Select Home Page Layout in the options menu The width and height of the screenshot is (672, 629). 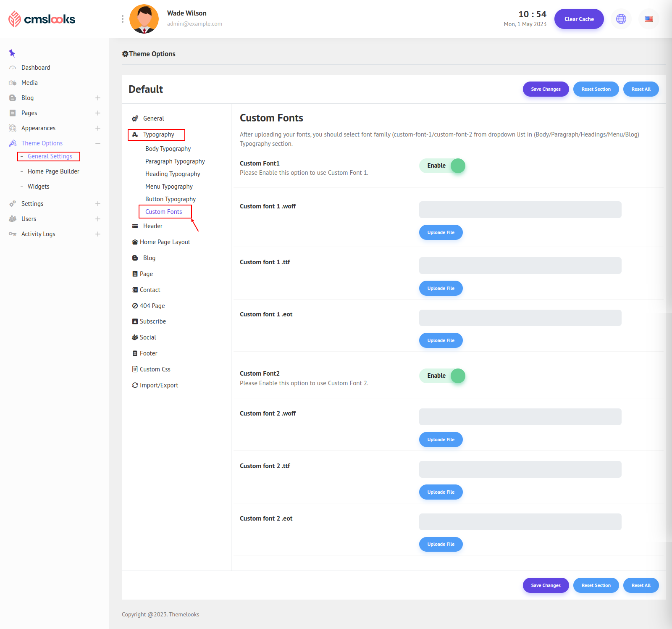coord(165,242)
